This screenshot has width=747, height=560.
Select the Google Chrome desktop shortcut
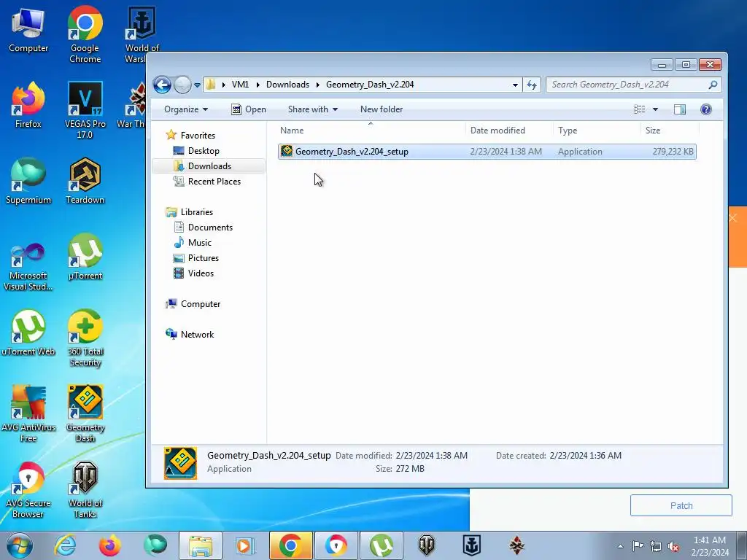[85, 35]
